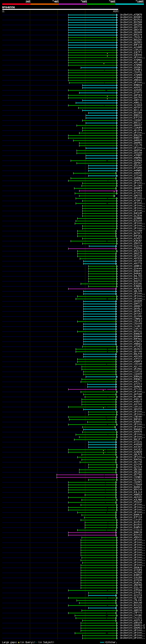This screenshot has height=644, width=146.
Task: Select the UniRef100_B8LPX8 entry
Action: click(x=131, y=354)
